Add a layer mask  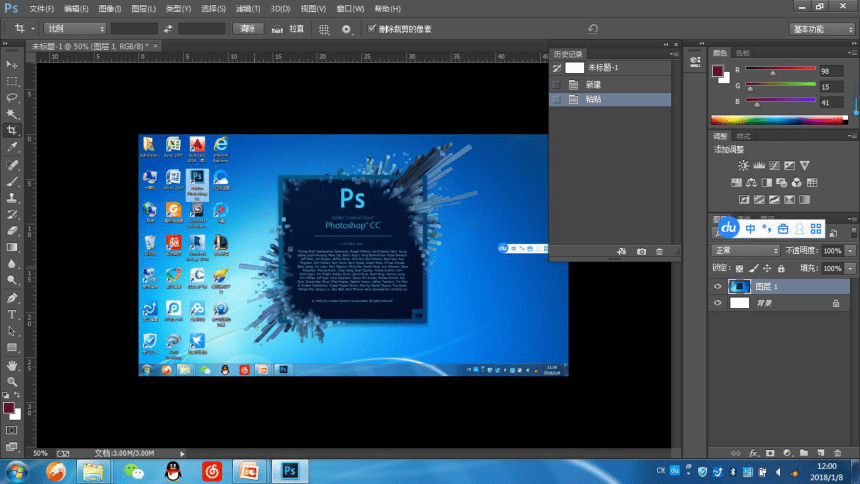770,453
